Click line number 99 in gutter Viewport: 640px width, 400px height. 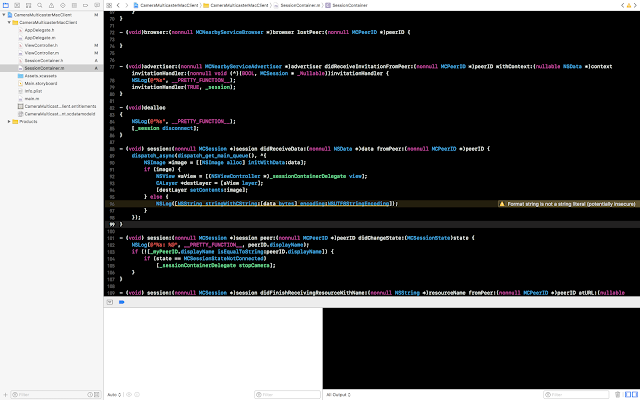112,224
